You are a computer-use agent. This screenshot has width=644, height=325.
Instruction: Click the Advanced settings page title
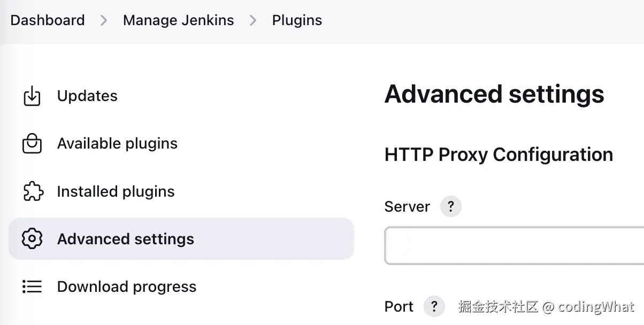tap(494, 95)
